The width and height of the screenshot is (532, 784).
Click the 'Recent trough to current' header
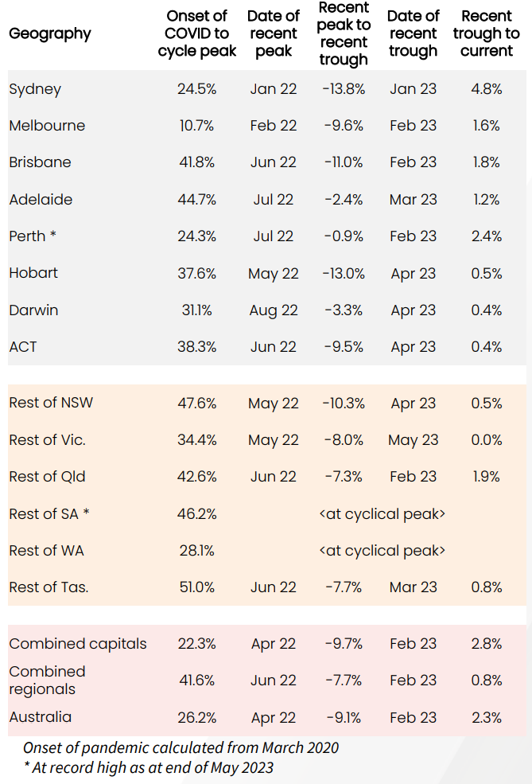tap(486, 34)
